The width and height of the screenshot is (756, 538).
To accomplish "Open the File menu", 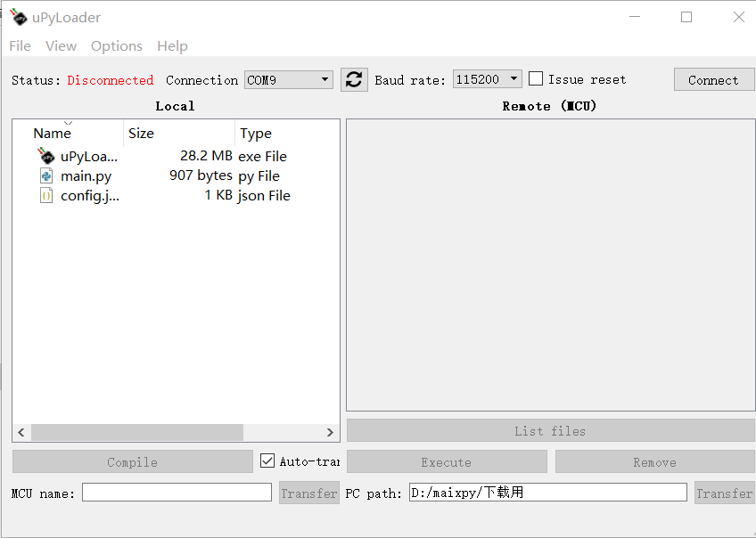I will [20, 46].
